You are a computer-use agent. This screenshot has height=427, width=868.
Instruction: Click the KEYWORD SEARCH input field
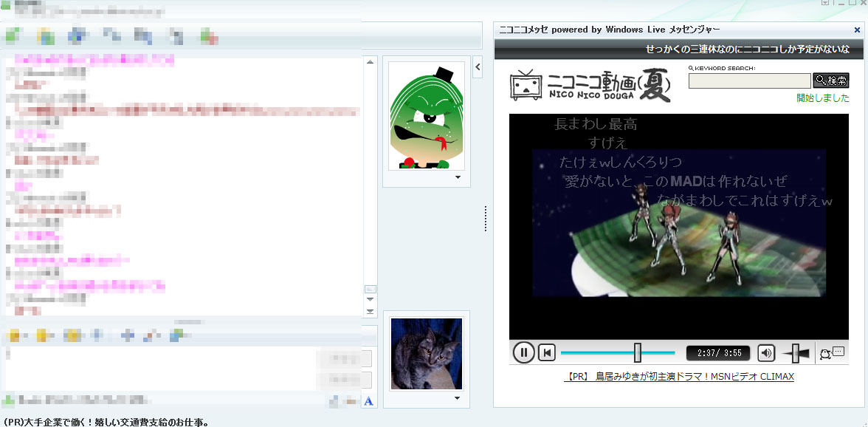click(x=750, y=81)
